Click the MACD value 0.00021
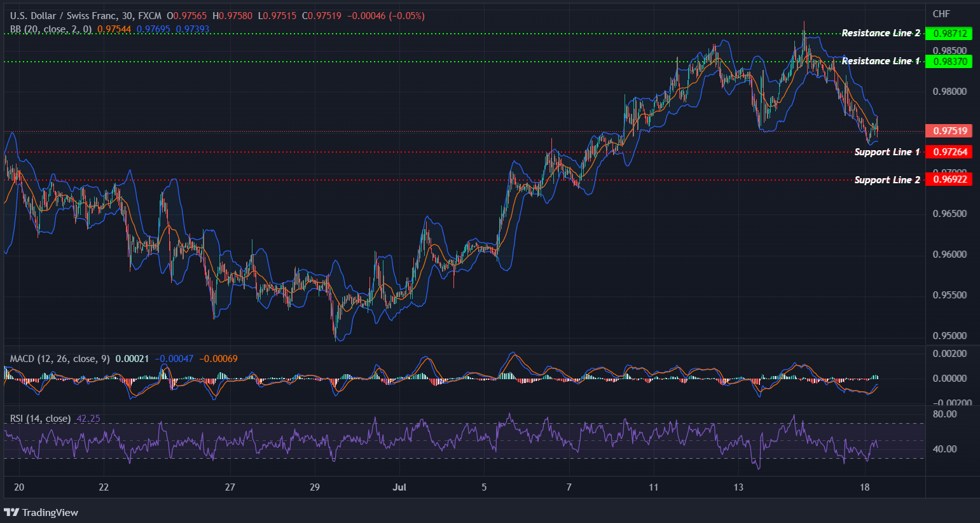This screenshot has height=523, width=980. [132, 358]
